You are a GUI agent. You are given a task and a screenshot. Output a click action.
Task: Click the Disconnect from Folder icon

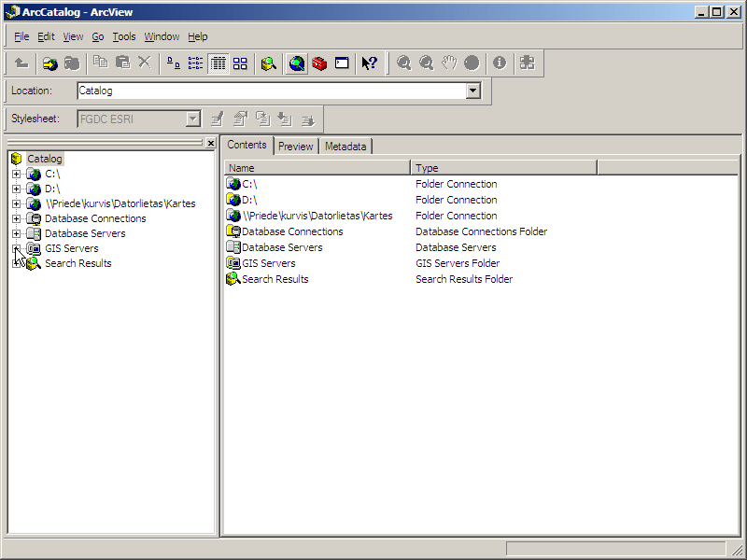[x=72, y=63]
